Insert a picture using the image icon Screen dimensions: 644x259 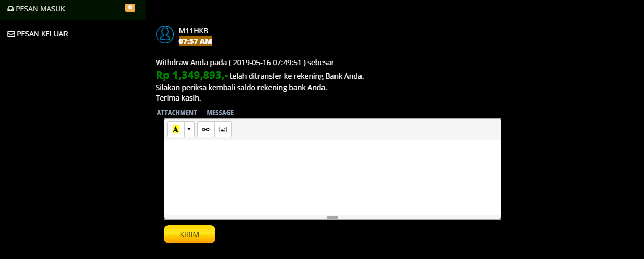pos(223,129)
